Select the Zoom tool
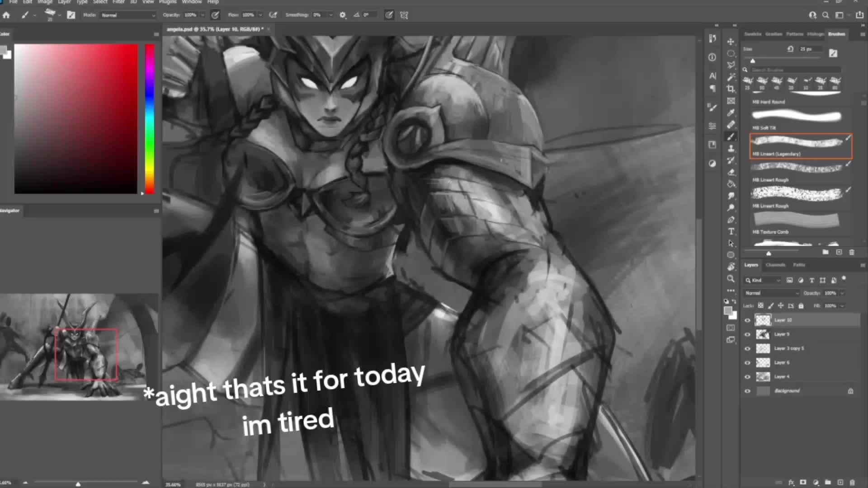This screenshot has width=868, height=488. tap(731, 279)
